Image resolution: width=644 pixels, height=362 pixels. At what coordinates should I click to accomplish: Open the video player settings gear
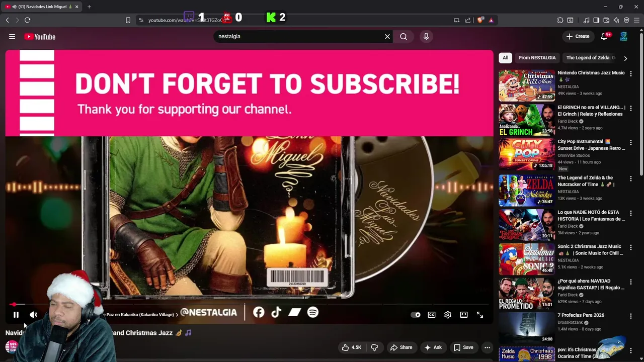pos(448,315)
